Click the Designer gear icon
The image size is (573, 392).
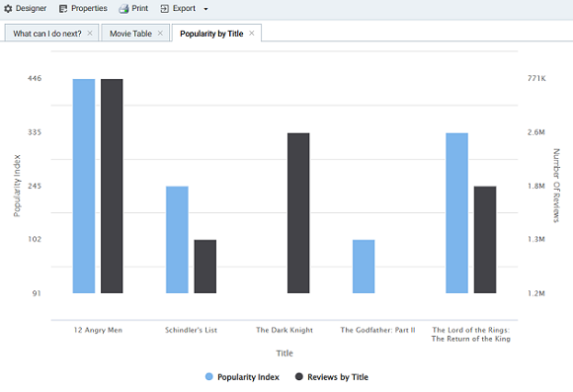[x=8, y=9]
